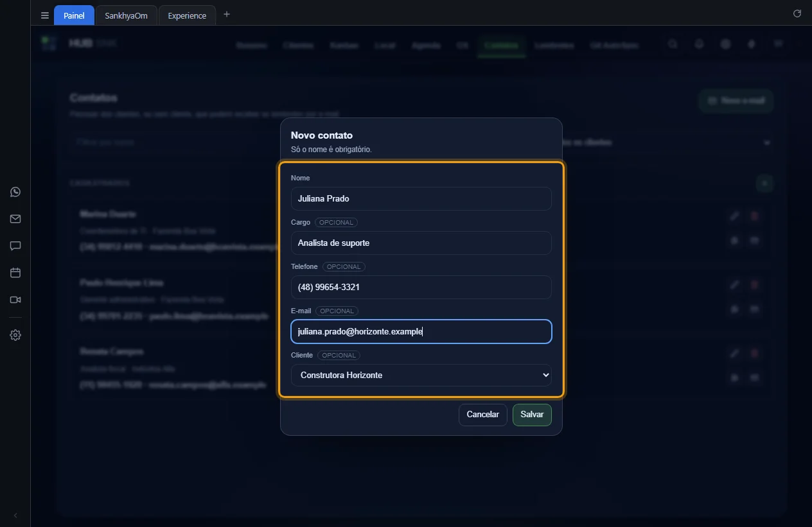Switch to the SankhyaOm tab
The image size is (812, 527).
tap(126, 15)
